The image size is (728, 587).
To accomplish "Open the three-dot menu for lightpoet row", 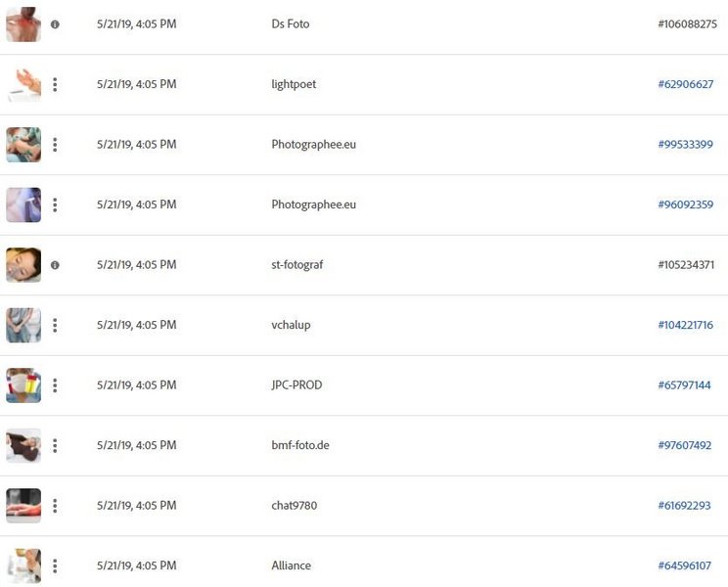I will (x=55, y=84).
